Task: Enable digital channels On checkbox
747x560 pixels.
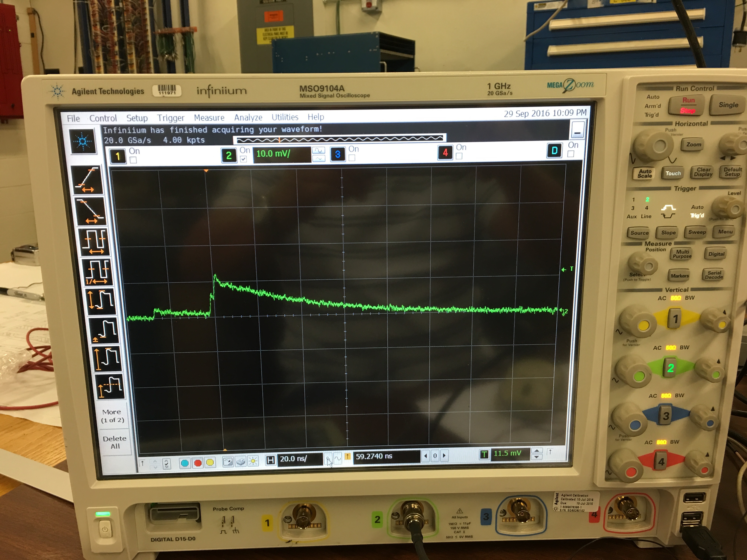Action: coord(571,154)
